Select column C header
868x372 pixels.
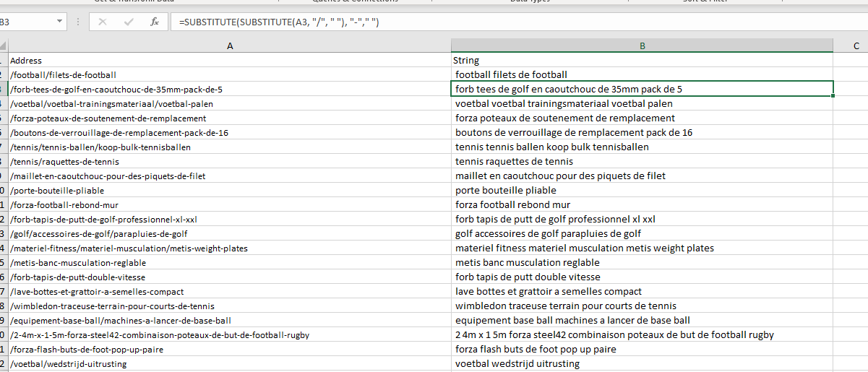tap(855, 46)
